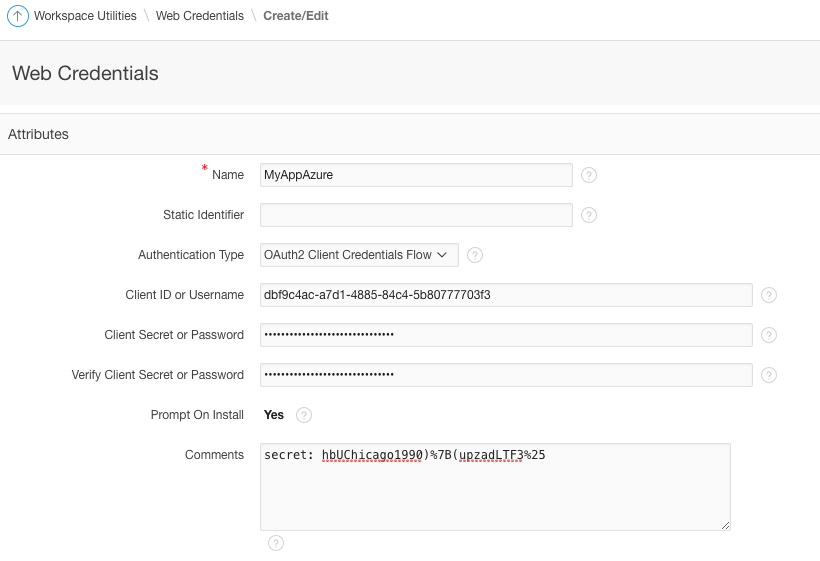Viewport: 820px width, 561px height.
Task: Click the Verify Client Secret field
Action: (x=506, y=375)
